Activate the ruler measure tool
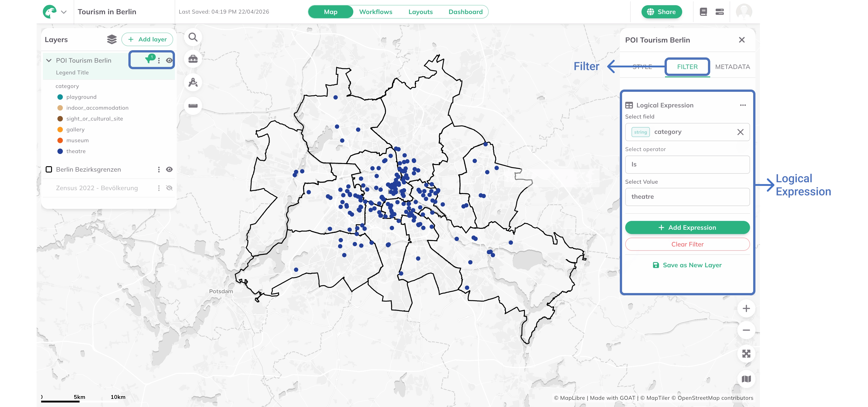Image resolution: width=868 pixels, height=407 pixels. click(x=193, y=105)
